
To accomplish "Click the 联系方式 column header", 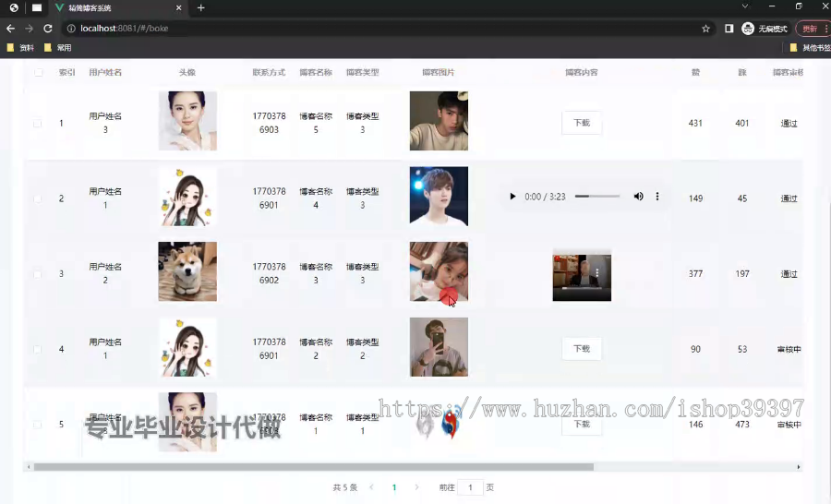I will click(x=269, y=73).
